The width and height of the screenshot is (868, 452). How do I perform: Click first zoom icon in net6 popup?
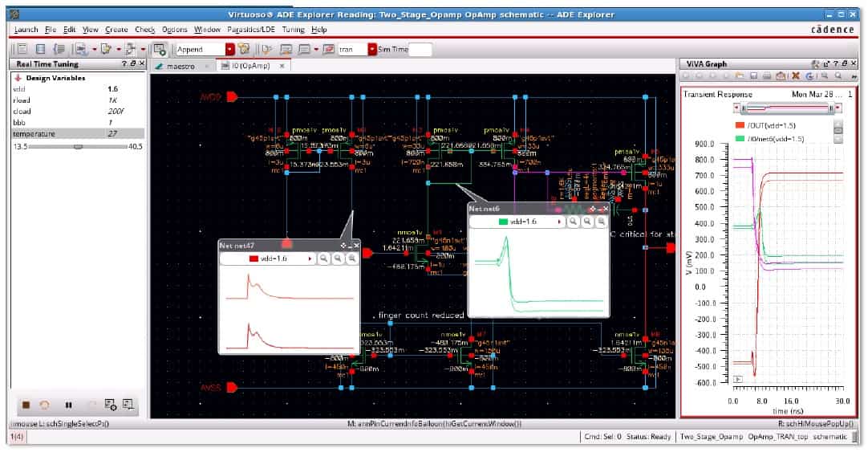pyautogui.click(x=574, y=222)
